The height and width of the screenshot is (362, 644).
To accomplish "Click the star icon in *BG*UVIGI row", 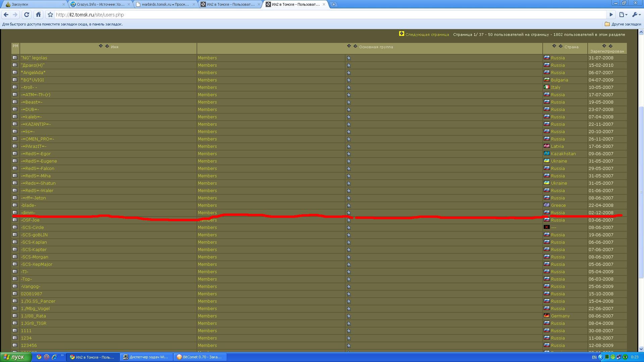I will click(348, 80).
